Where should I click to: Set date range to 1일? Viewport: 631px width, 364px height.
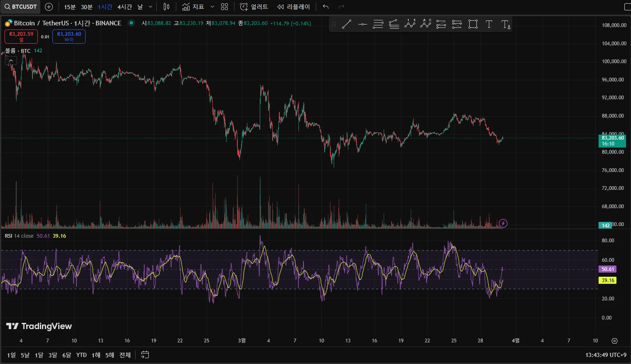[x=11, y=355]
